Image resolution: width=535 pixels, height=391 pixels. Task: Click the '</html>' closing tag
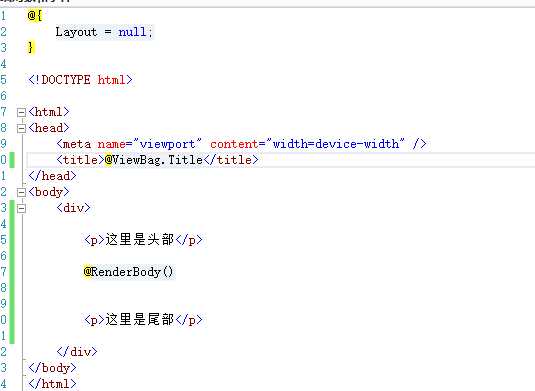pos(53,384)
